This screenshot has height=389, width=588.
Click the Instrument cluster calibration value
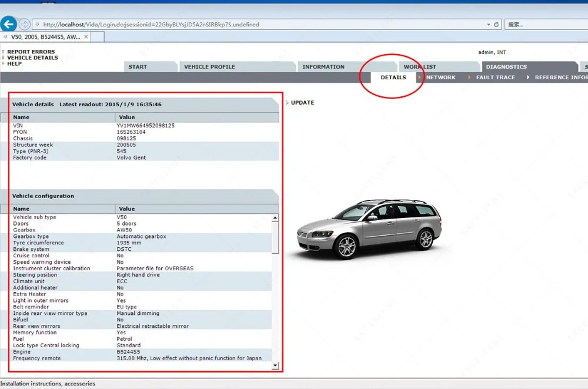(x=155, y=269)
